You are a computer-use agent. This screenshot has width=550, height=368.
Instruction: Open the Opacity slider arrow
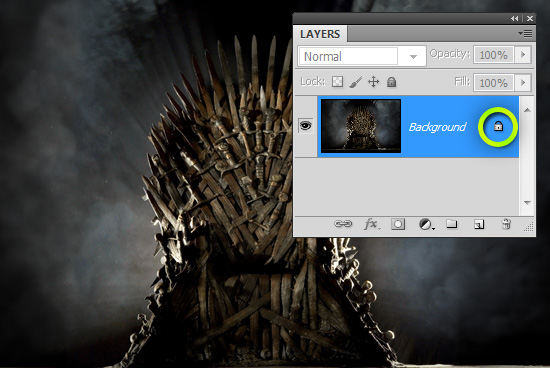pyautogui.click(x=523, y=55)
